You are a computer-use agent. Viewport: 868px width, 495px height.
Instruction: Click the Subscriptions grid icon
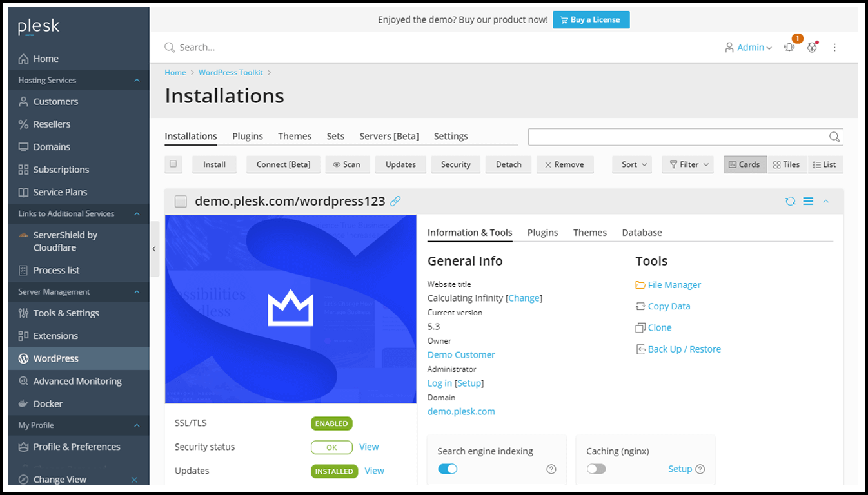23,170
